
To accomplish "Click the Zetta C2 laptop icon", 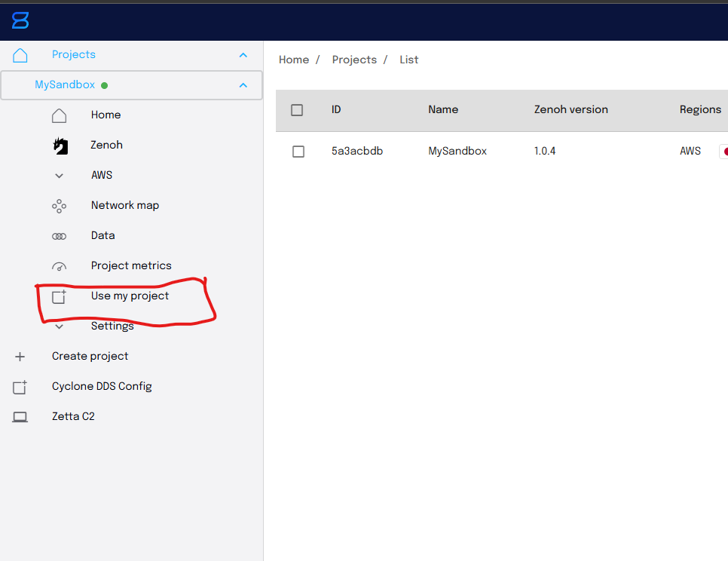I will point(20,417).
